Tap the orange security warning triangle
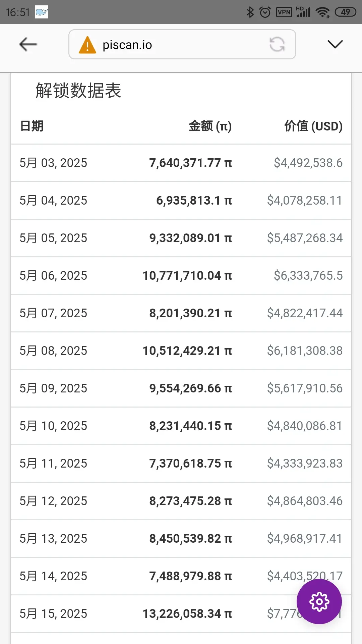The height and width of the screenshot is (644, 362). 87,45
